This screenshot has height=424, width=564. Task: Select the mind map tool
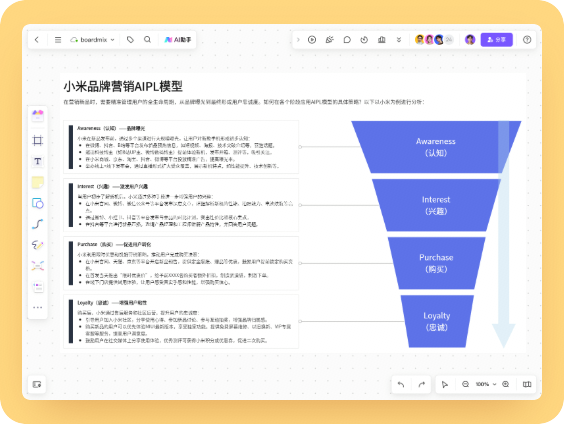[38, 266]
